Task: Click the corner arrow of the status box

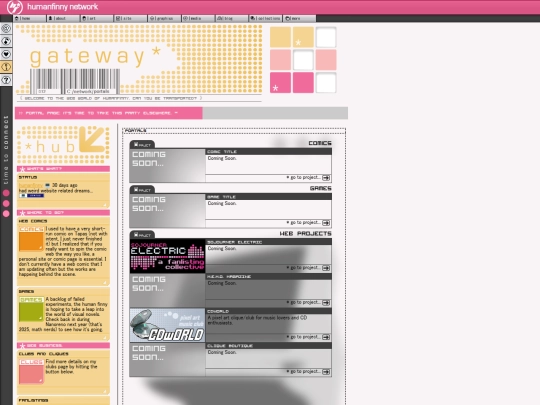Action: pos(105,205)
